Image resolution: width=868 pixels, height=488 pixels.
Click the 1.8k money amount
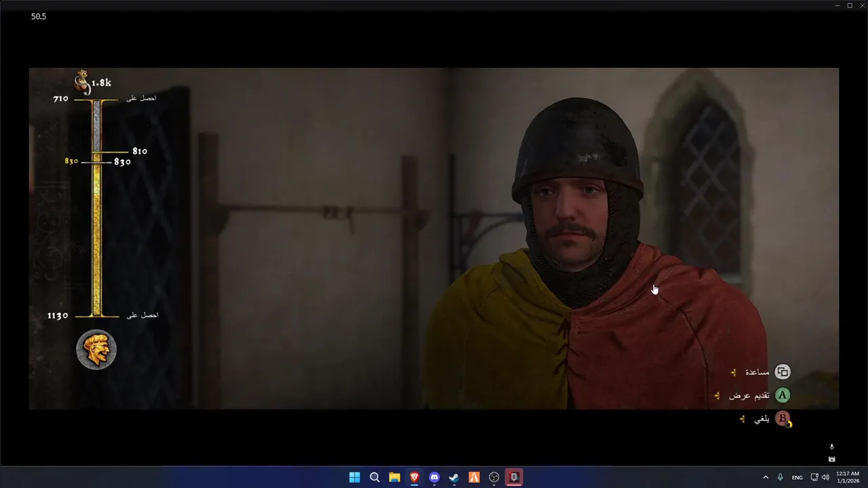(101, 83)
